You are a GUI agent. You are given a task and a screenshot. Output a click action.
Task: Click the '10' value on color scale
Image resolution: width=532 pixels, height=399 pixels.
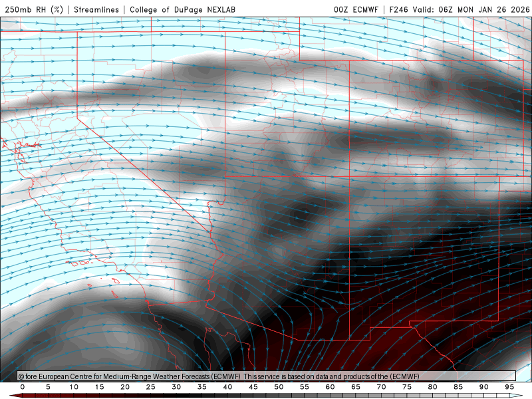[x=74, y=387]
